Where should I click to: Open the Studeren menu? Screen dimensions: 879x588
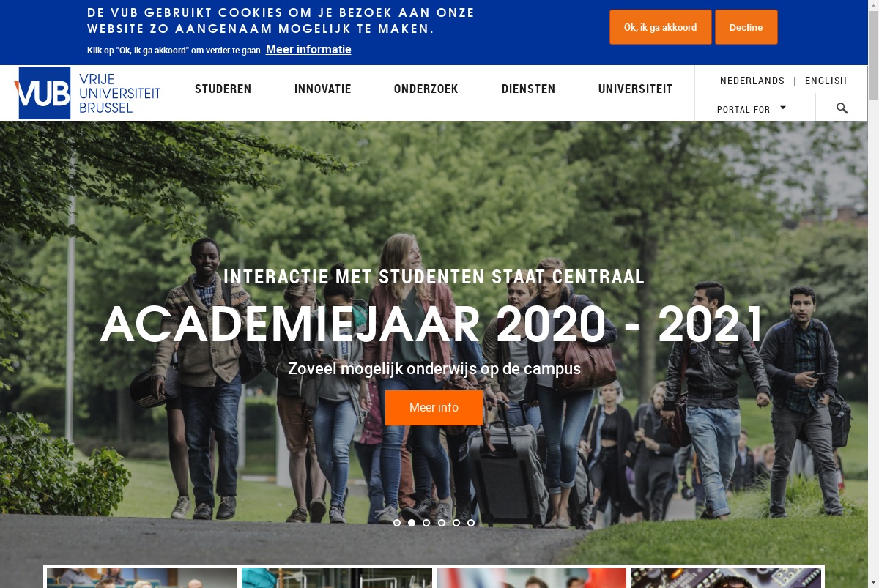coord(223,89)
